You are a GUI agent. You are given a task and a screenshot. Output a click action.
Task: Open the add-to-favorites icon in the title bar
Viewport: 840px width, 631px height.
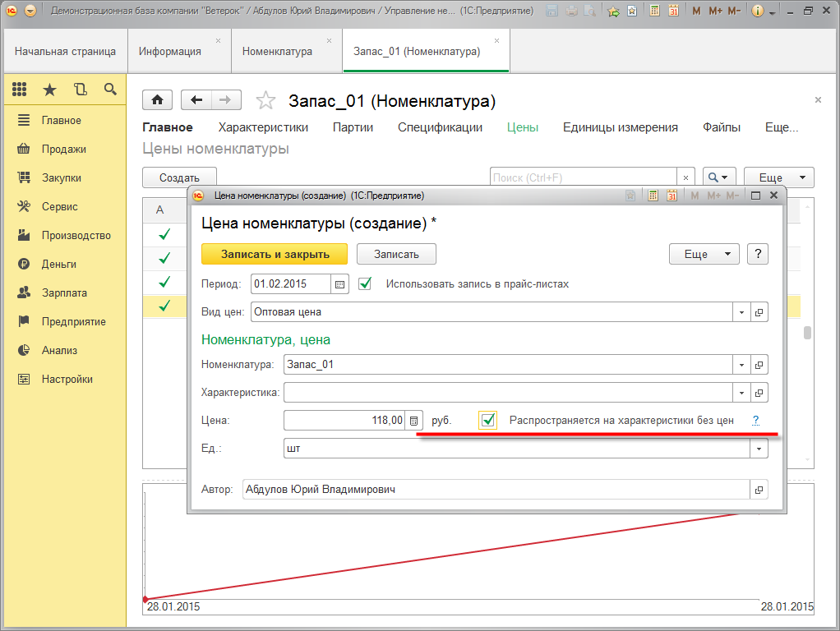point(613,11)
